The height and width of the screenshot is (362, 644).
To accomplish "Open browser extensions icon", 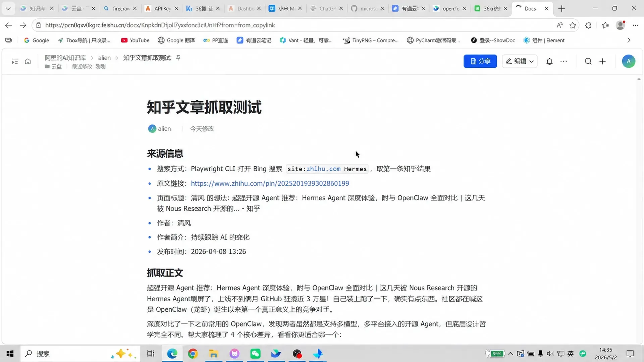I will point(588,25).
